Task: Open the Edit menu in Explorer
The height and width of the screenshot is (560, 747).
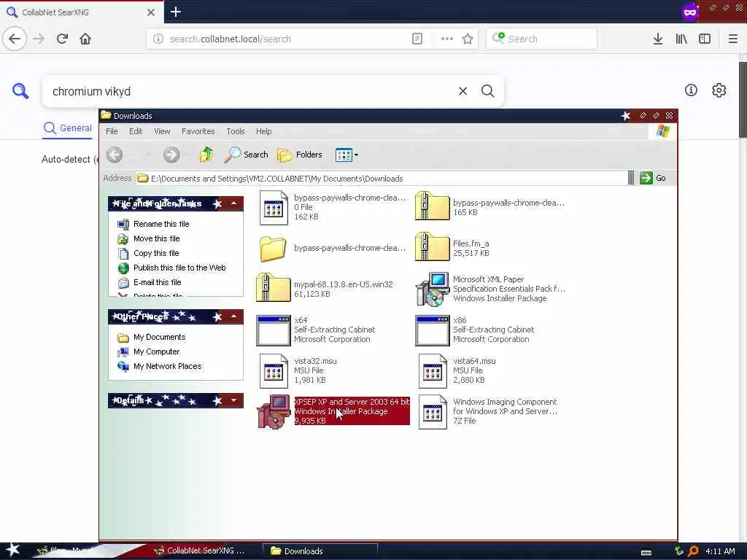Action: pos(136,131)
